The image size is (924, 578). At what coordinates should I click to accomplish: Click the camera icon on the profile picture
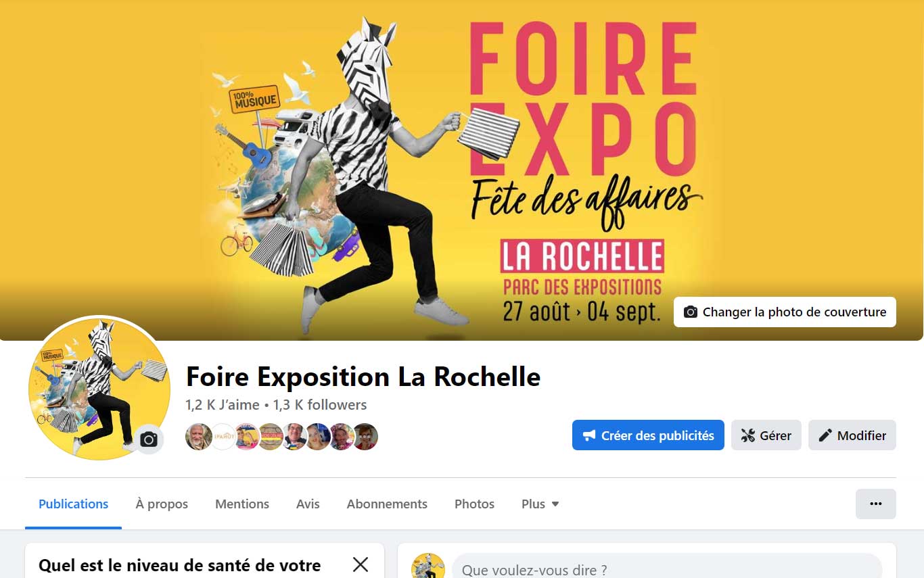coord(149,440)
